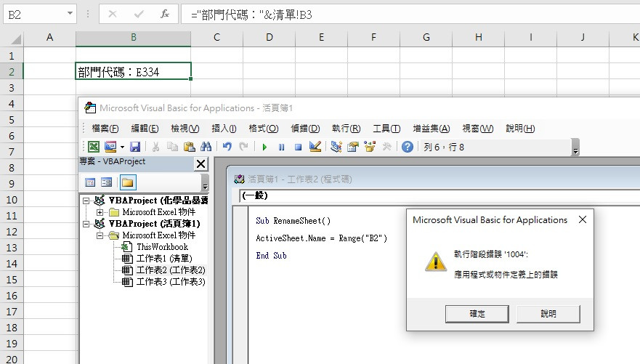Click 說明 button in error dialog
This screenshot has height=364, width=640.
coord(548,314)
